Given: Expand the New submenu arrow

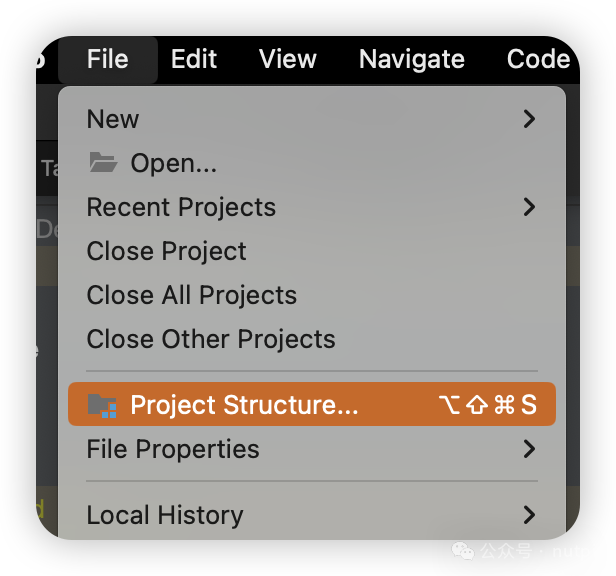Looking at the screenshot, I should (529, 119).
